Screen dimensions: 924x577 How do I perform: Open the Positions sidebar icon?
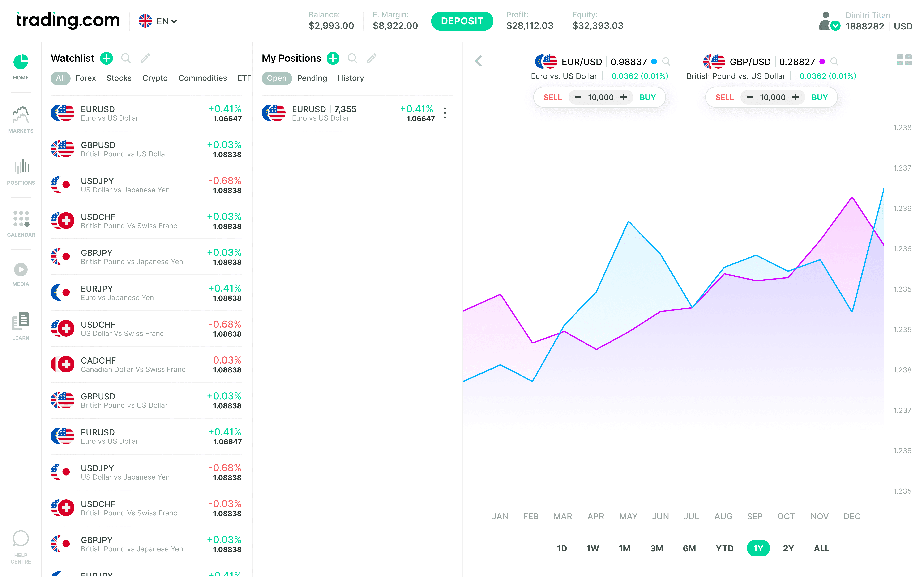click(x=21, y=167)
